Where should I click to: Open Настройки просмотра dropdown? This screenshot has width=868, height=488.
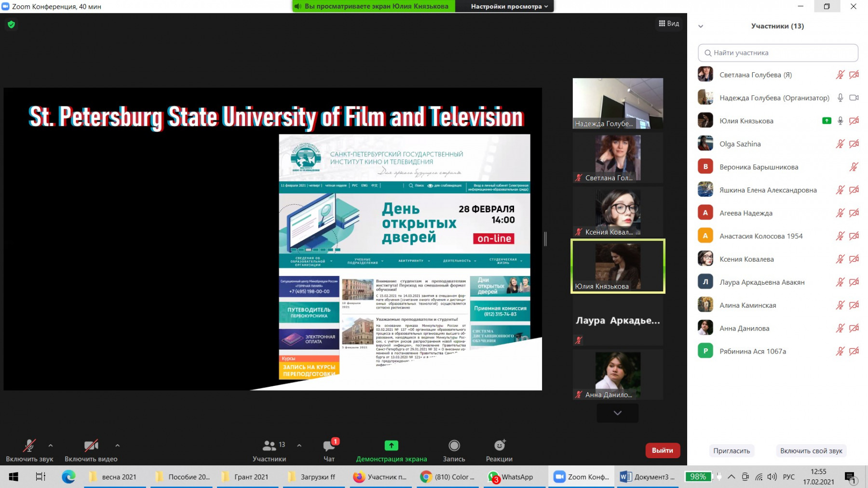tap(509, 6)
